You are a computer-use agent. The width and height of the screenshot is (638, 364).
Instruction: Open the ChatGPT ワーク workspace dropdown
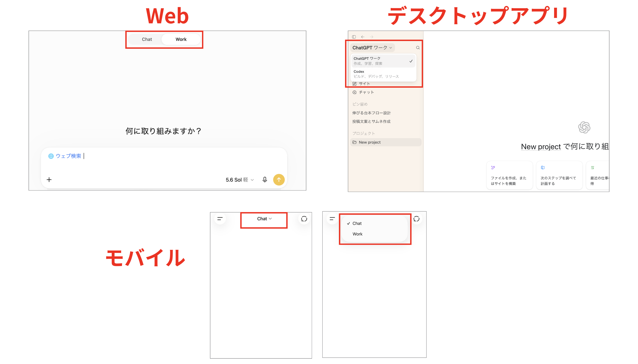(x=372, y=48)
